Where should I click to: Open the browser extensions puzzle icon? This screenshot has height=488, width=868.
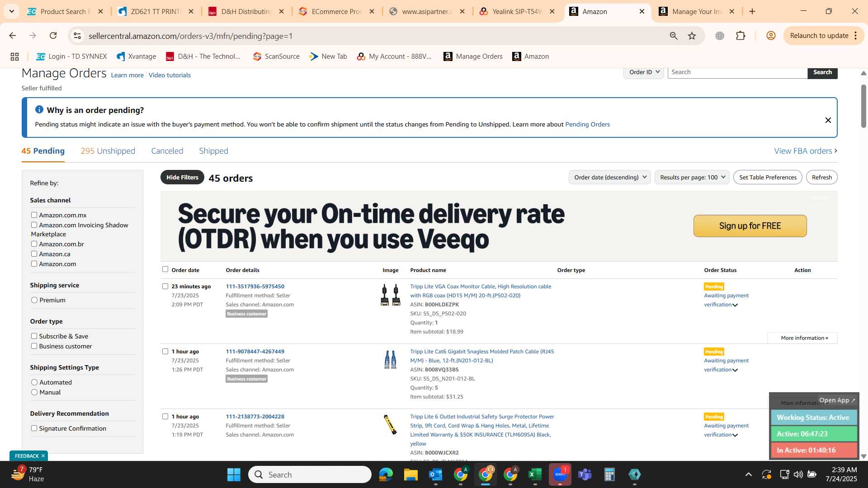[x=741, y=36]
